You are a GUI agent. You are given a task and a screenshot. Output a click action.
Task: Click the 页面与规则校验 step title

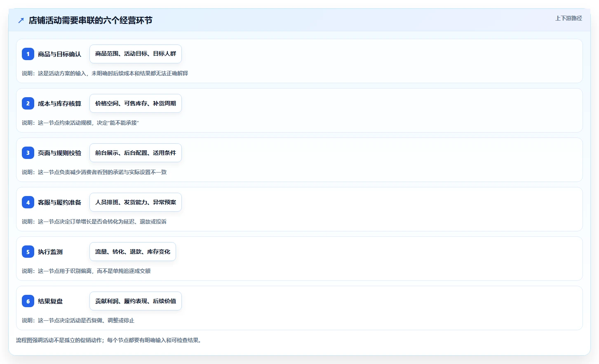59,153
